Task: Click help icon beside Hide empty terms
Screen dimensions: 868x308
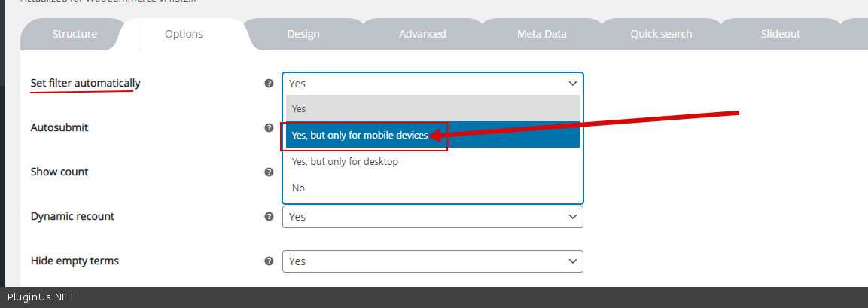Action: coord(269,261)
